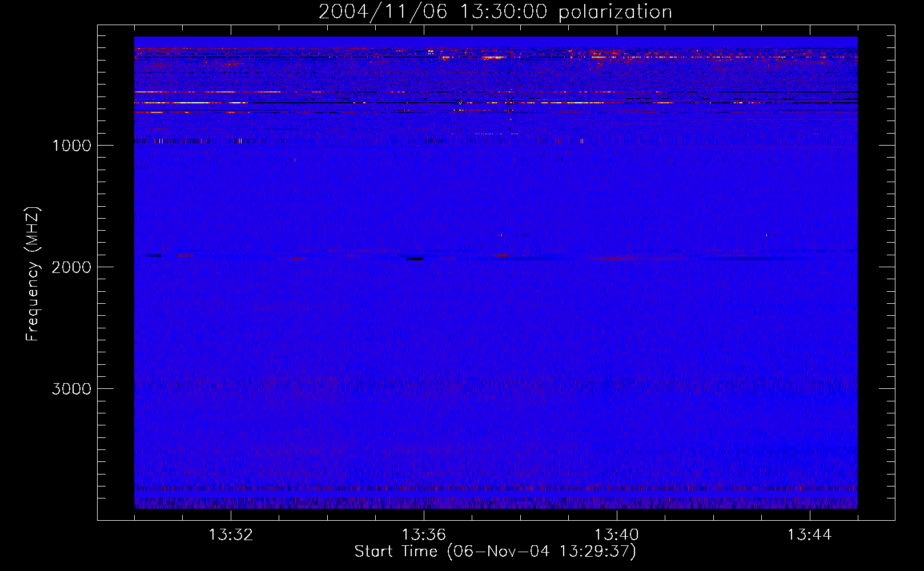Click the 13:44 time tick label
Screen dimensions: 924x571
click(810, 535)
